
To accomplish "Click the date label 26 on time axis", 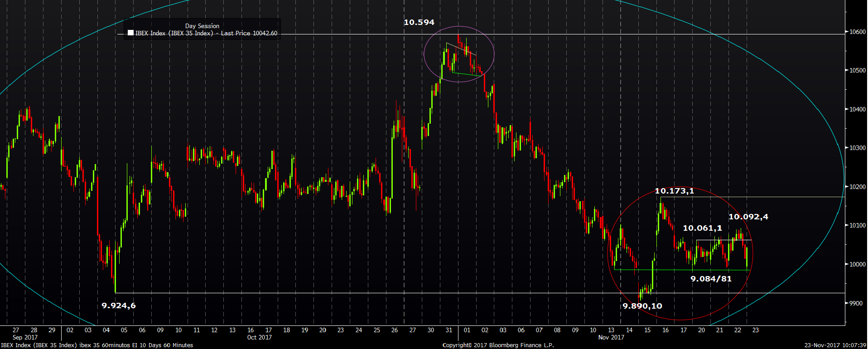I will pos(395,330).
